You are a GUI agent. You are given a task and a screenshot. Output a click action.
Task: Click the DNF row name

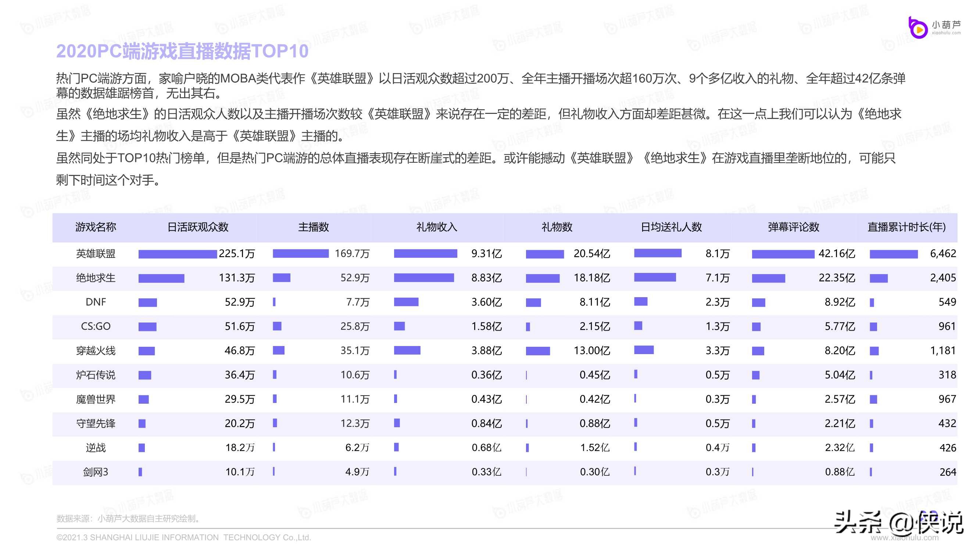click(96, 302)
